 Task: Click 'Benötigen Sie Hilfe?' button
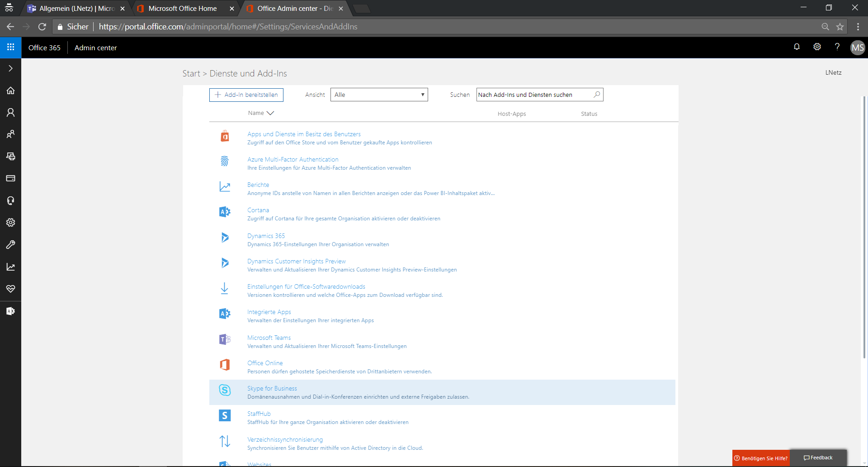click(x=761, y=458)
